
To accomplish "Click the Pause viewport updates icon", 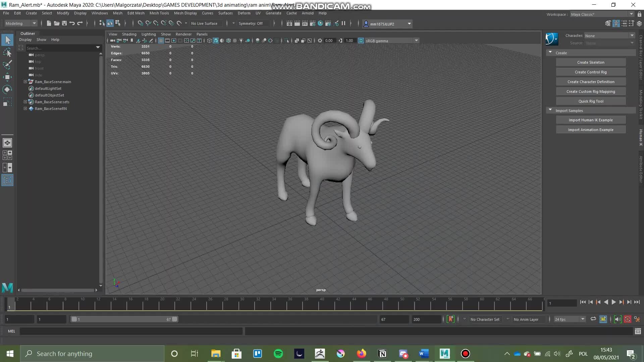I will click(343, 23).
